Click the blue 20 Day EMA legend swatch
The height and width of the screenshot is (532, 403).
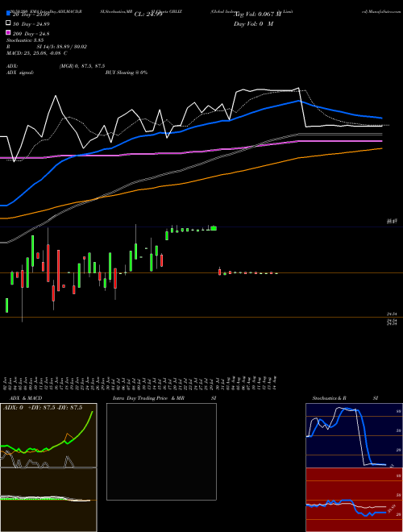(x=8, y=14)
